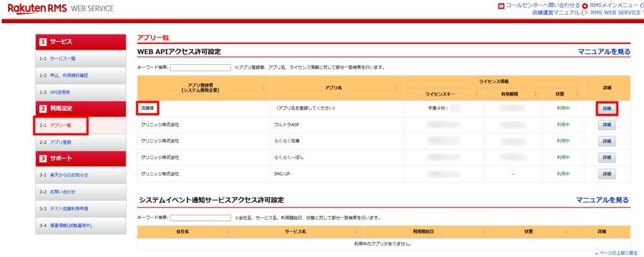Open 詳細 for ウルトラASP row
The image size is (644, 257).
(607, 124)
